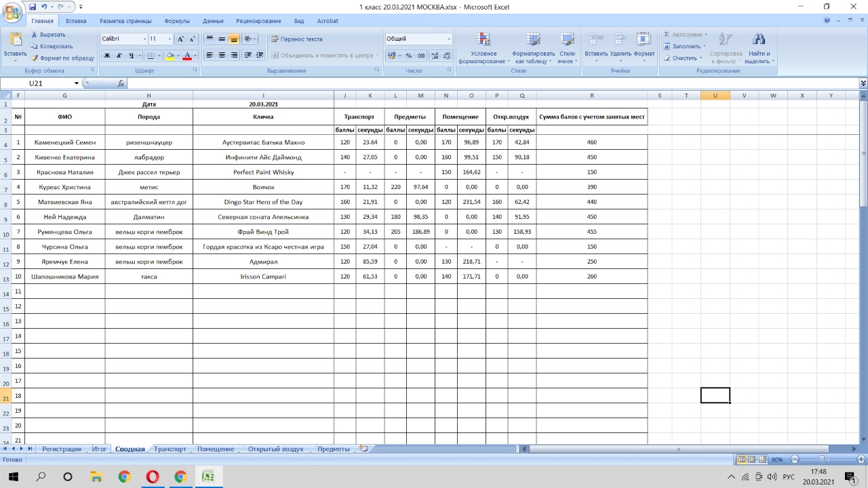The width and height of the screenshot is (868, 488).
Task: Toggle top vertical alignment
Action: tap(210, 39)
